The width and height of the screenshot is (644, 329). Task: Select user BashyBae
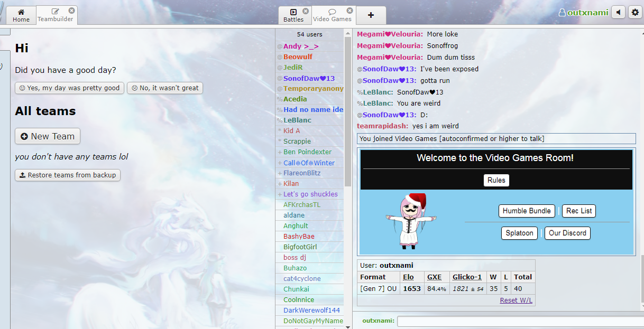point(310,237)
